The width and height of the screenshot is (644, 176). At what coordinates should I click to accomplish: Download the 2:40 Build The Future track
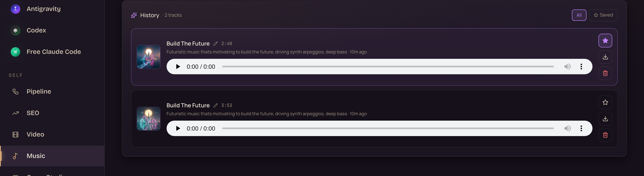coord(605,57)
